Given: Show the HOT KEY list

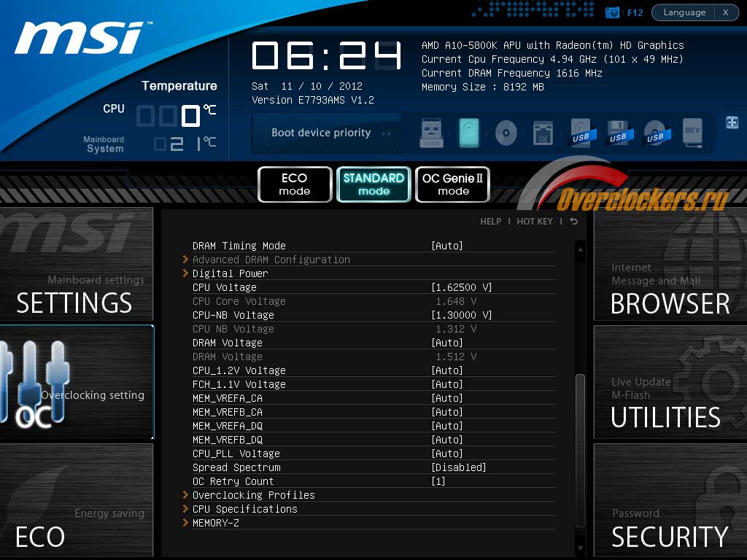Looking at the screenshot, I should [x=535, y=222].
